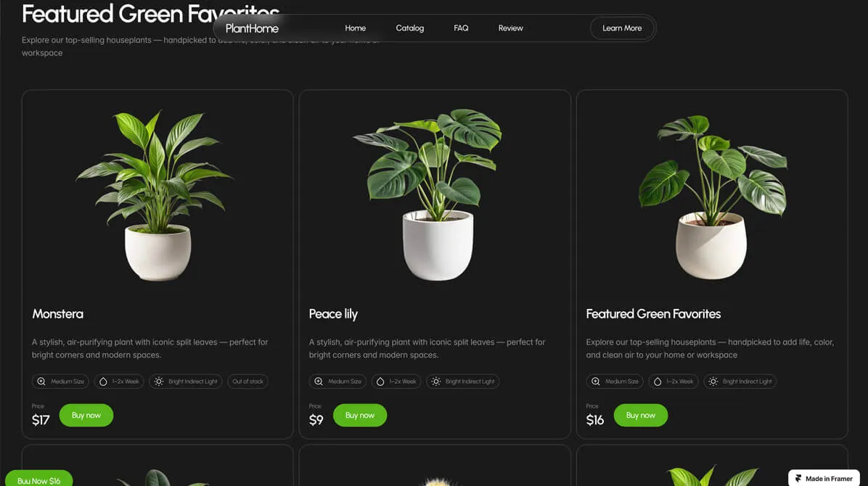The image size is (868, 486).
Task: Open the Home navigation item
Action: click(x=356, y=28)
